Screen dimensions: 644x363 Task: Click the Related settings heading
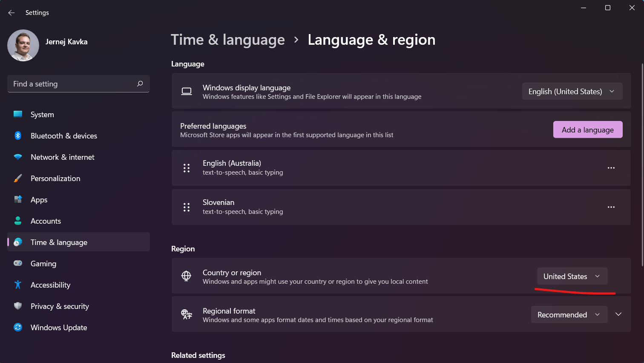[x=198, y=355]
